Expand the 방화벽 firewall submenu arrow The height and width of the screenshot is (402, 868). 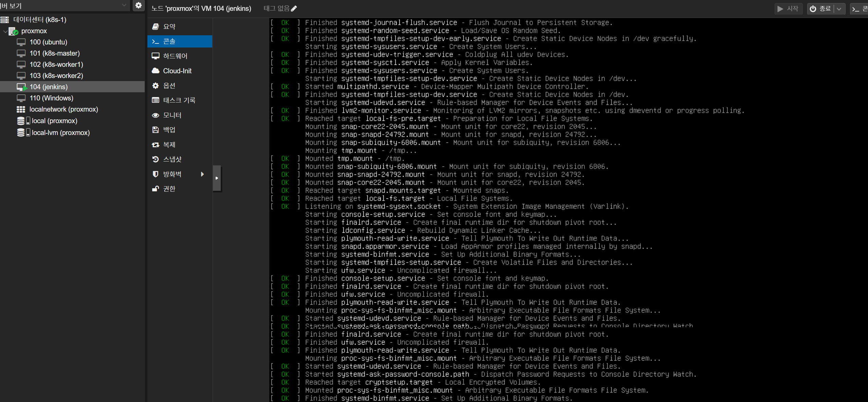(202, 174)
